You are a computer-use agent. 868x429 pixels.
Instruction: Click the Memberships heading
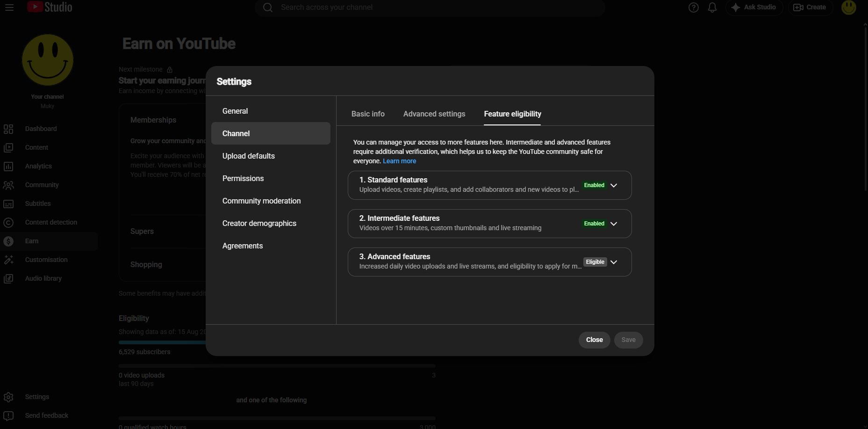click(x=153, y=120)
